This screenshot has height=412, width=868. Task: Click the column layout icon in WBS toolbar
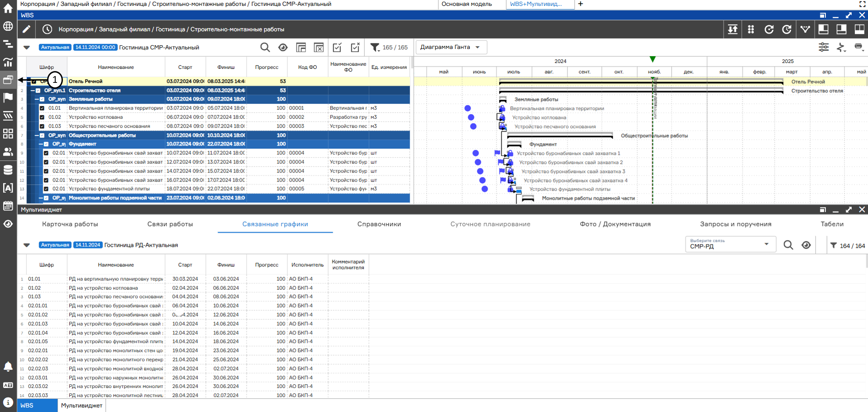(301, 47)
